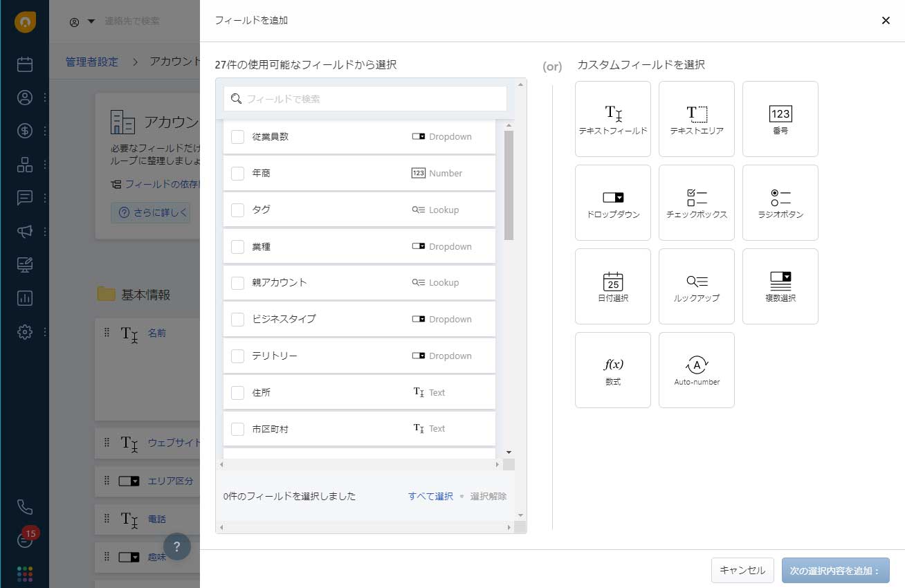
Task: Check the 市区町村 field checkbox
Action: [x=237, y=429]
